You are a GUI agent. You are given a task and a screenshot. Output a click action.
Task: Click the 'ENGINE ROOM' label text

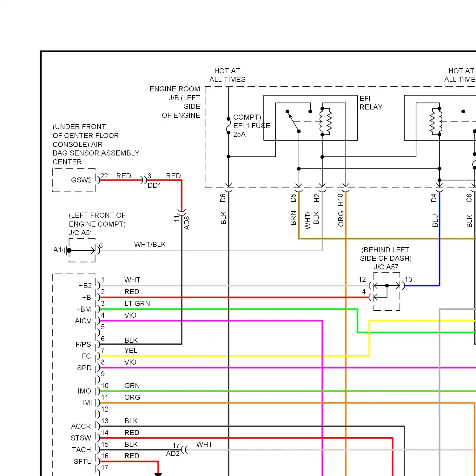coord(175,89)
